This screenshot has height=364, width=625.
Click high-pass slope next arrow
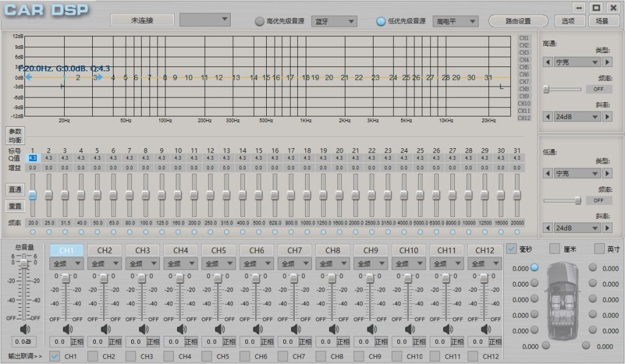point(607,116)
